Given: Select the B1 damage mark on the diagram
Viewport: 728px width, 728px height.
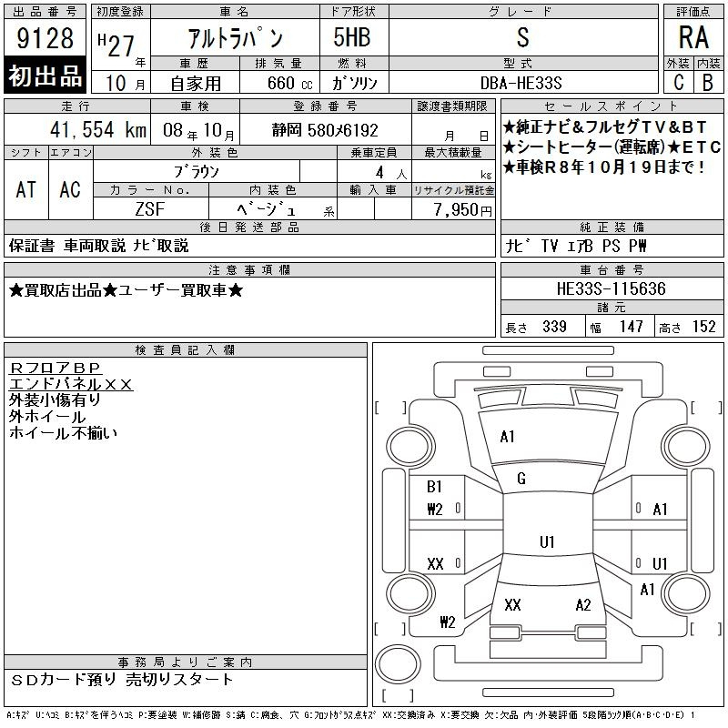Looking at the screenshot, I should coord(435,487).
